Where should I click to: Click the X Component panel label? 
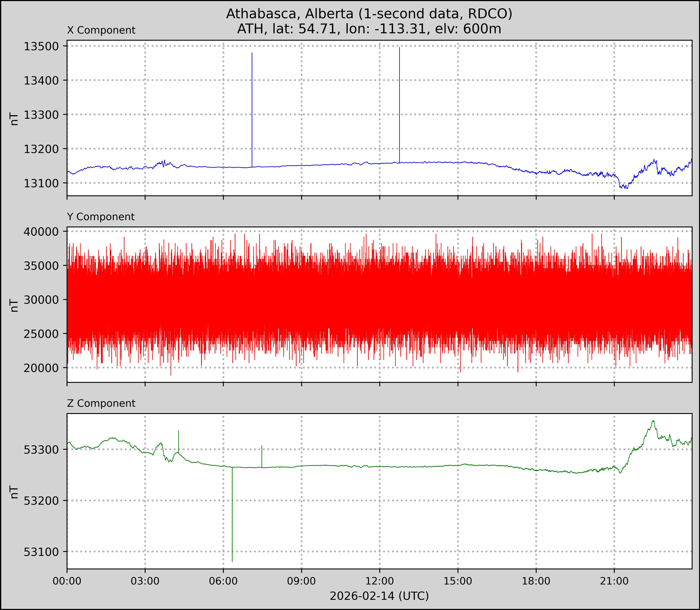pos(101,30)
